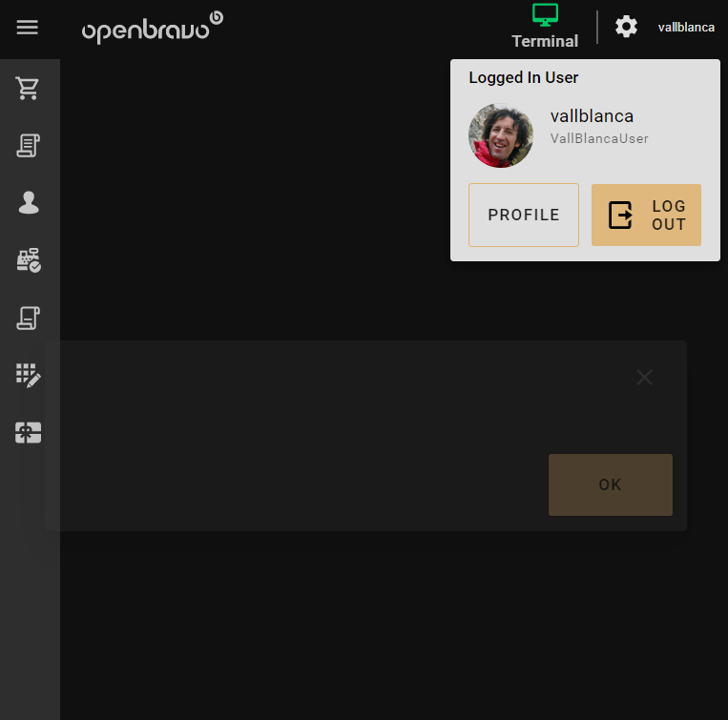
Task: Click the Terminal label text
Action: pyautogui.click(x=545, y=41)
